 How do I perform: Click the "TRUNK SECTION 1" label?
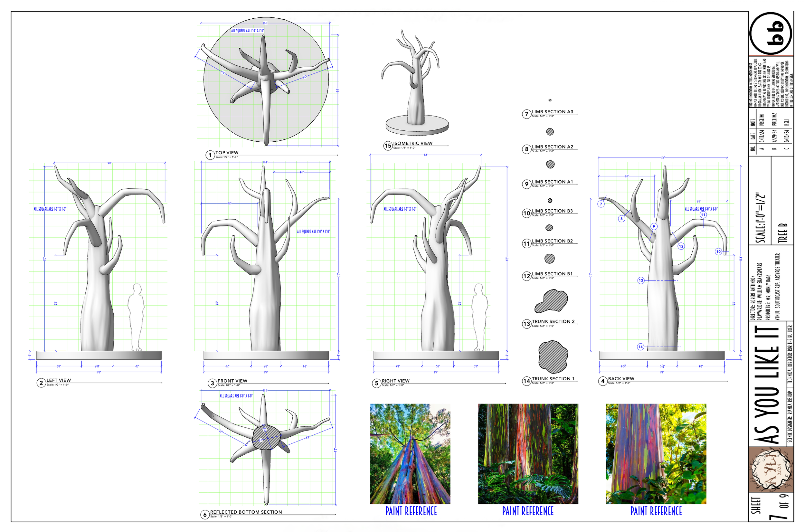553,379
